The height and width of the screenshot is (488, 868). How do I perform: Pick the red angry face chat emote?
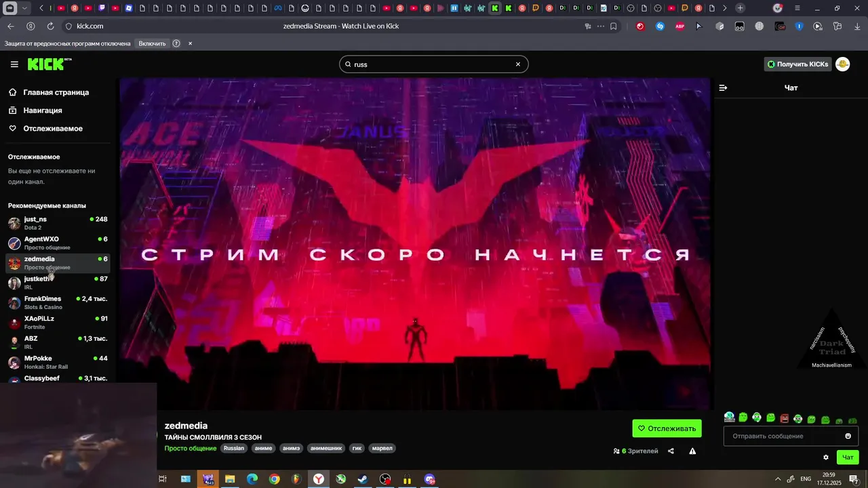point(784,419)
